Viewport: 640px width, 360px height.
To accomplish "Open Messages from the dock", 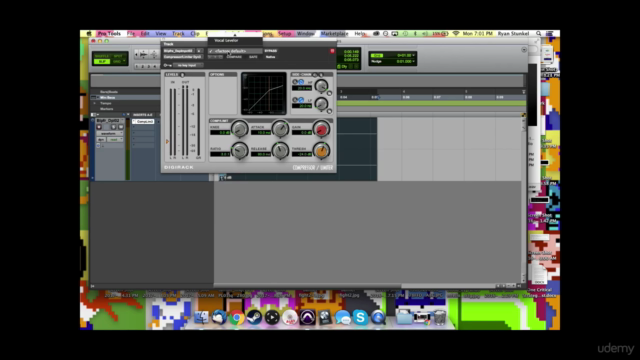I will point(342,317).
